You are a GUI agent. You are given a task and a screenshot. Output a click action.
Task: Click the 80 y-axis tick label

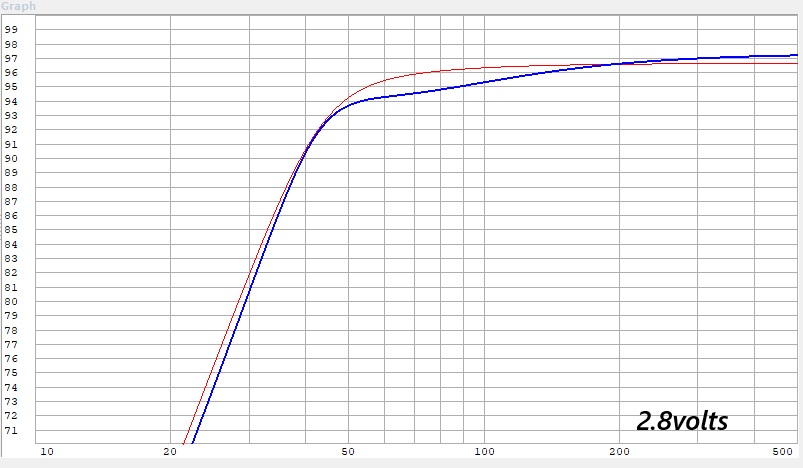coord(12,301)
